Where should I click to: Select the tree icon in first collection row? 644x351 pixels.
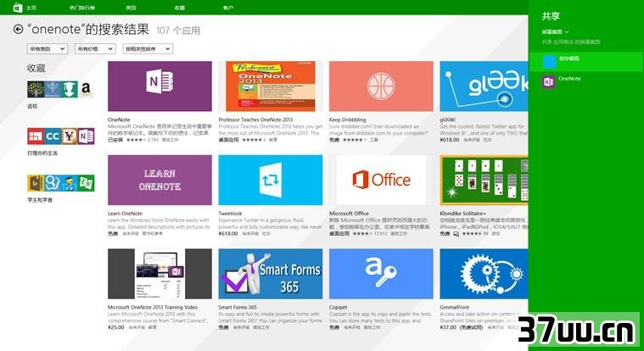click(36, 89)
